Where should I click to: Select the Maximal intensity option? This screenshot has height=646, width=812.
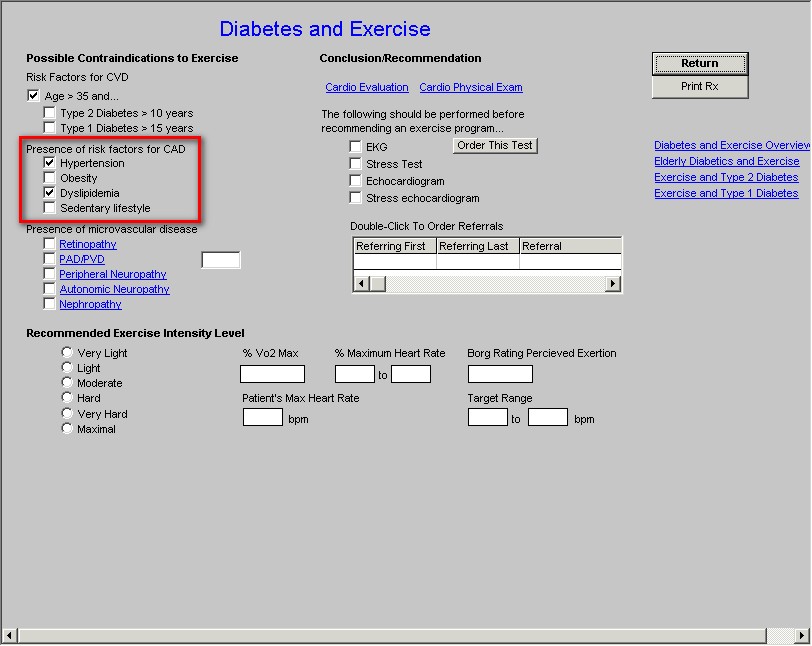tap(67, 428)
